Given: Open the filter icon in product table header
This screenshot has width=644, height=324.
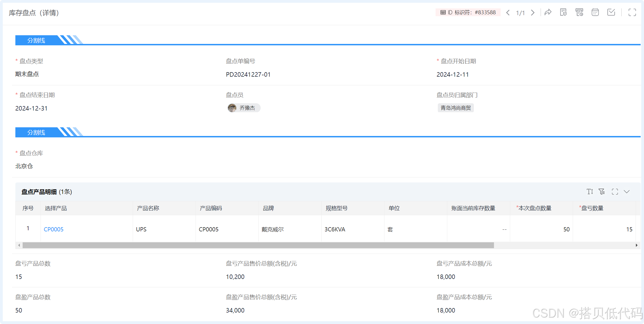Looking at the screenshot, I should (x=602, y=192).
